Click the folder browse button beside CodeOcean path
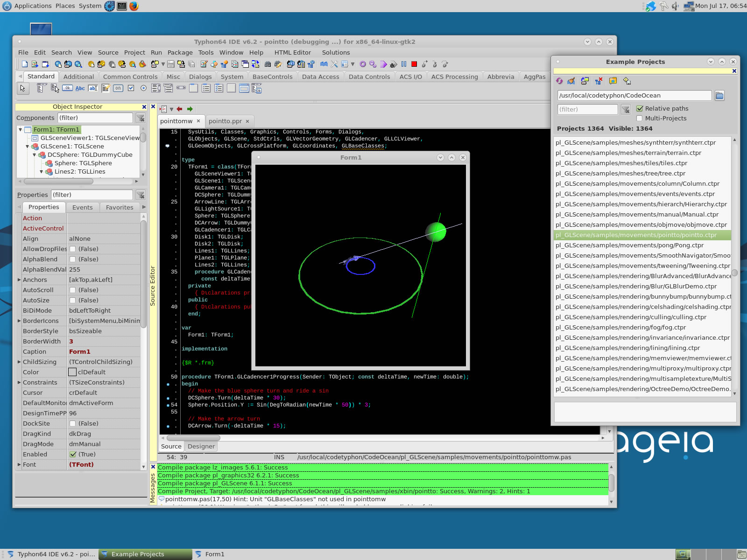The width and height of the screenshot is (747, 560). tap(719, 96)
